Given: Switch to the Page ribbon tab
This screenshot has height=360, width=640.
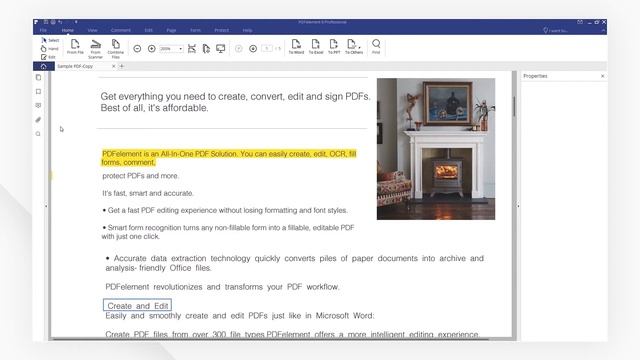Looking at the screenshot, I should pos(171,30).
